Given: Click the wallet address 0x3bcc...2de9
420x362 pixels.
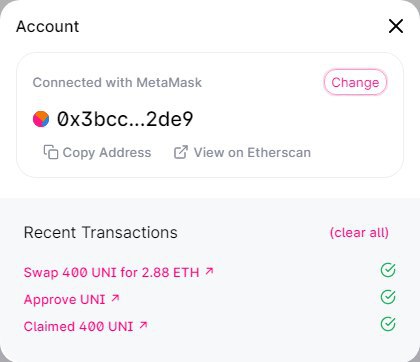Looking at the screenshot, I should pyautogui.click(x=125, y=119).
